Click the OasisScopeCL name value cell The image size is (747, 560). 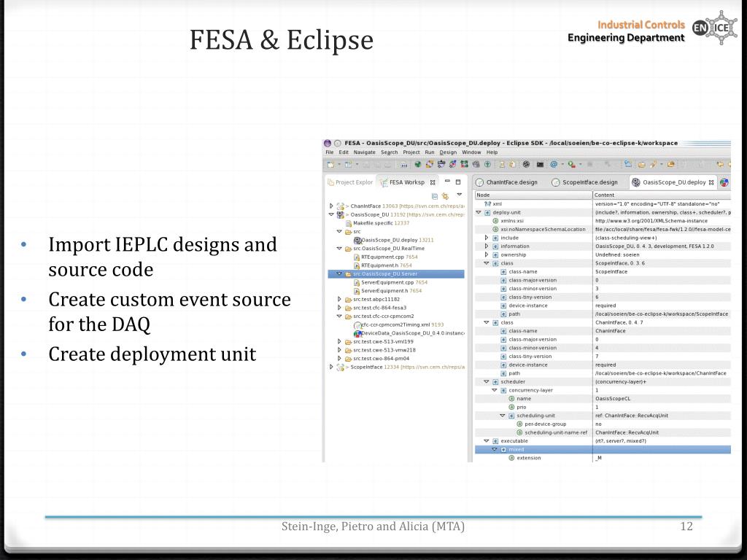tap(662, 399)
